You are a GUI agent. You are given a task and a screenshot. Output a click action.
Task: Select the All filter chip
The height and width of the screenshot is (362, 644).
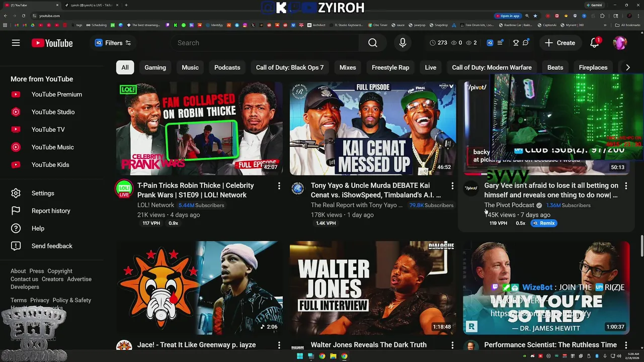[125, 67]
